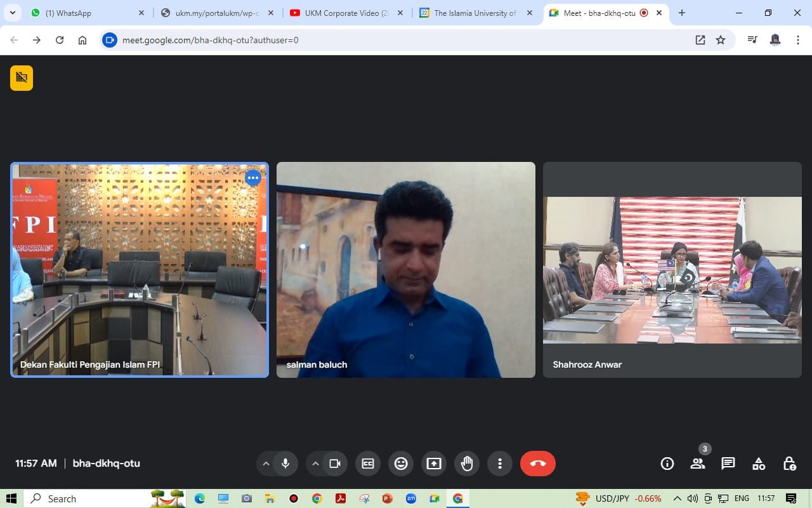
Task: Expand video settings arrow beside camera
Action: point(315,464)
